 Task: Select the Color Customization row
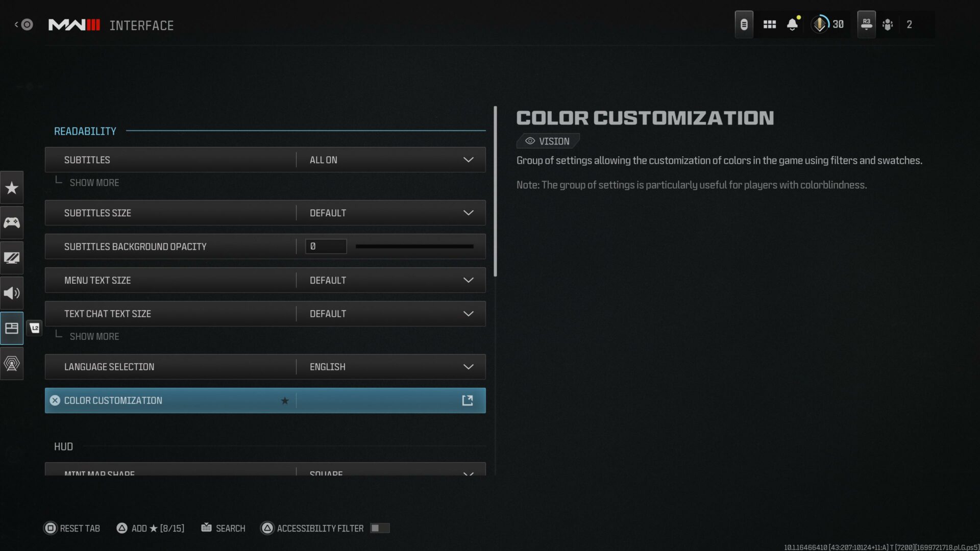tap(265, 400)
